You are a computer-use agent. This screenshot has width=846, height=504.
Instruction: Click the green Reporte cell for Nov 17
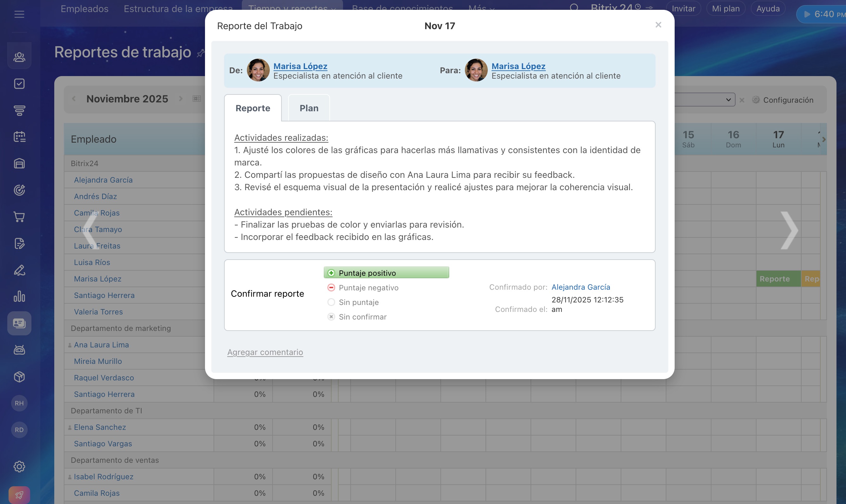pos(778,279)
